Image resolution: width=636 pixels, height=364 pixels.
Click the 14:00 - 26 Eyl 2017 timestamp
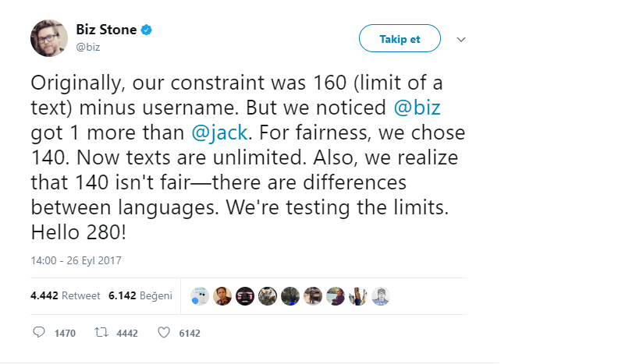click(x=76, y=260)
